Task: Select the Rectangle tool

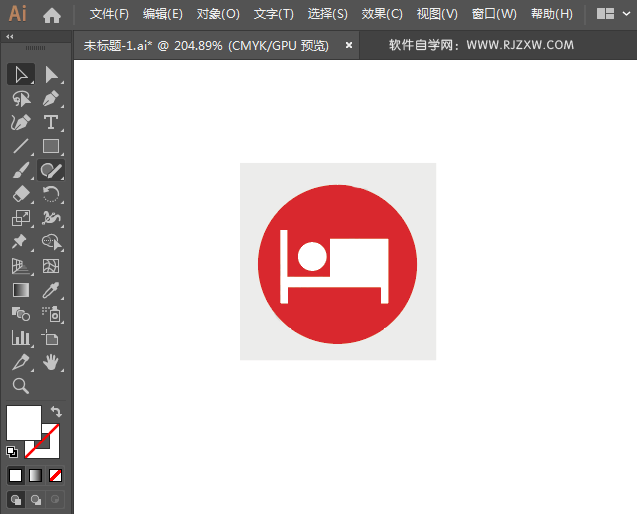Action: [x=51, y=146]
